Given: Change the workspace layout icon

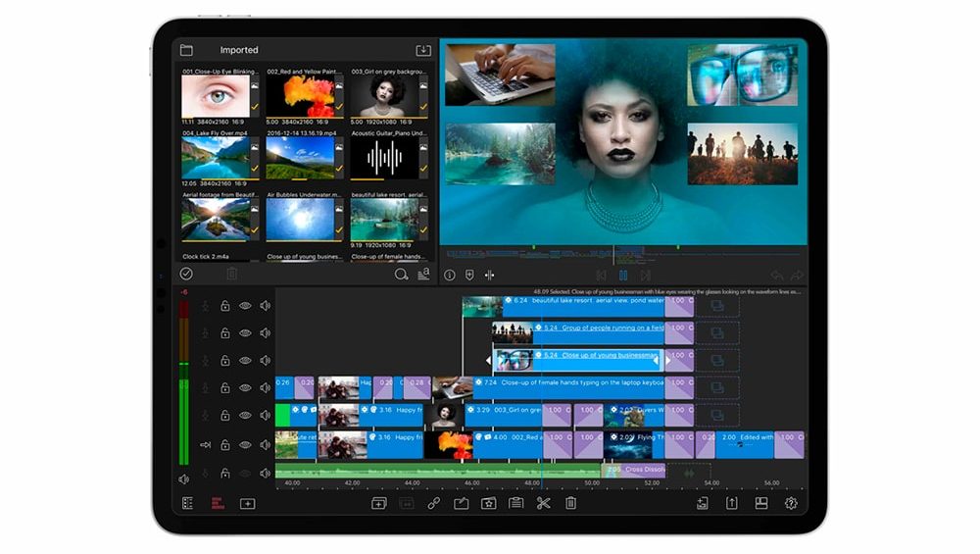Looking at the screenshot, I should [761, 503].
